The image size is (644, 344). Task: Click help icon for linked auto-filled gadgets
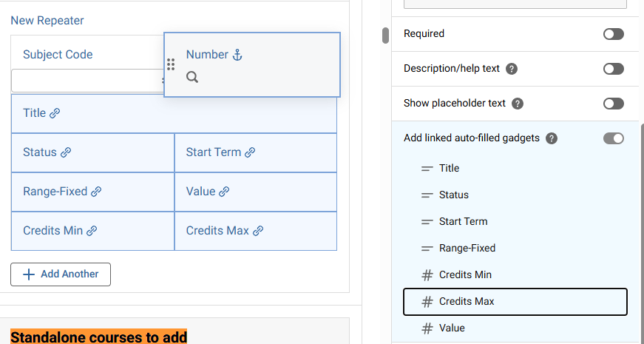tap(552, 138)
